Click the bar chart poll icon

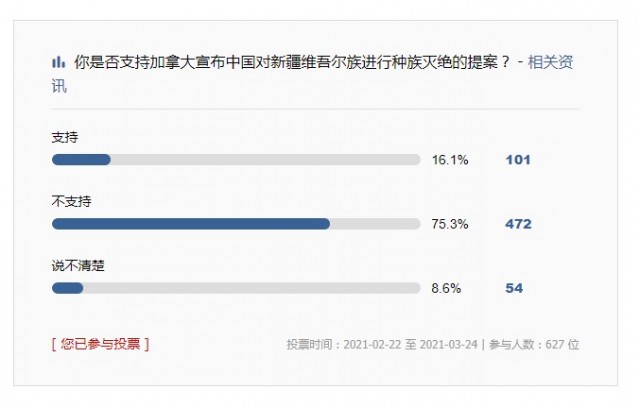point(58,62)
